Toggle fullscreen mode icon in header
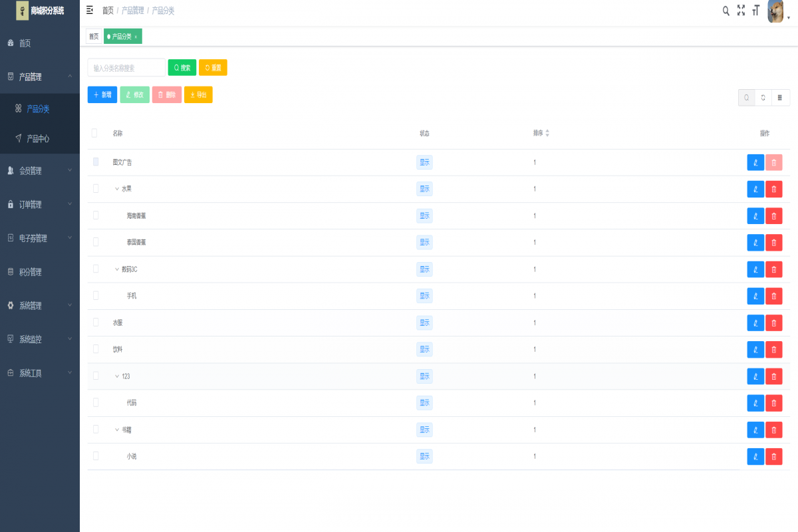The image size is (798, 532). click(741, 11)
